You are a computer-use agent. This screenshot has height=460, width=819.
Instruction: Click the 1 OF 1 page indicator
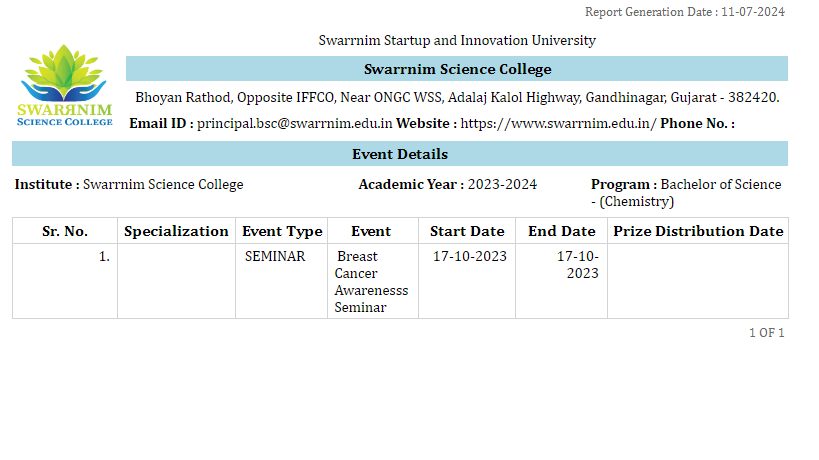coord(767,333)
